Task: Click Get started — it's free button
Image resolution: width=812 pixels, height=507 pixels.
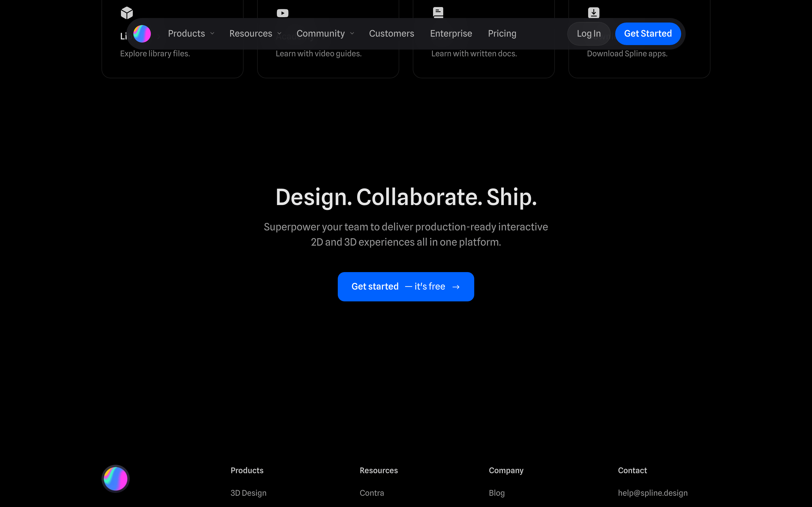Action: pos(406,287)
